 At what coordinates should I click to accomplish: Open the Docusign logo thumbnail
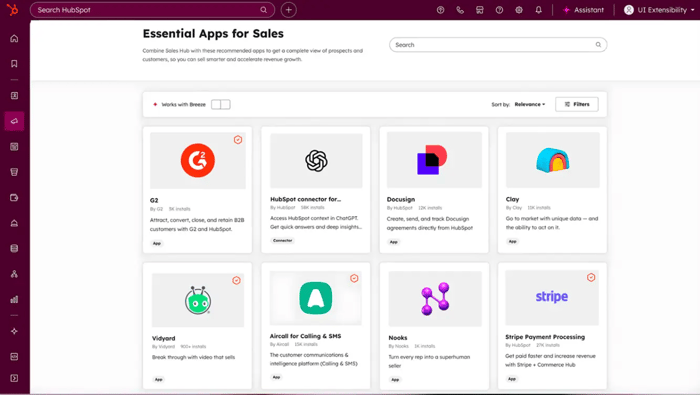coord(434,160)
